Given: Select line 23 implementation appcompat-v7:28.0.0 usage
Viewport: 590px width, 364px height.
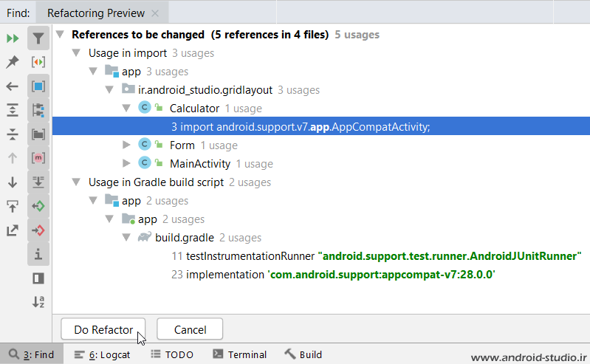Looking at the screenshot, I should [333, 275].
